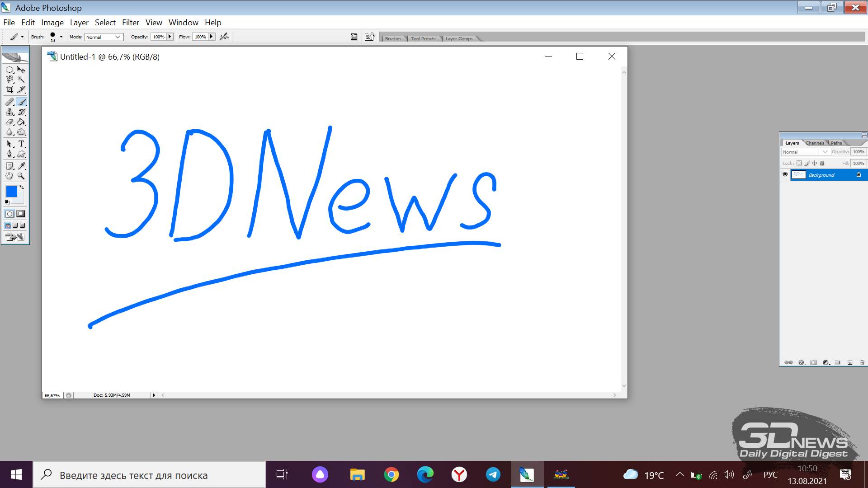
Task: Add a layer mask in Layers panel
Action: [x=813, y=362]
